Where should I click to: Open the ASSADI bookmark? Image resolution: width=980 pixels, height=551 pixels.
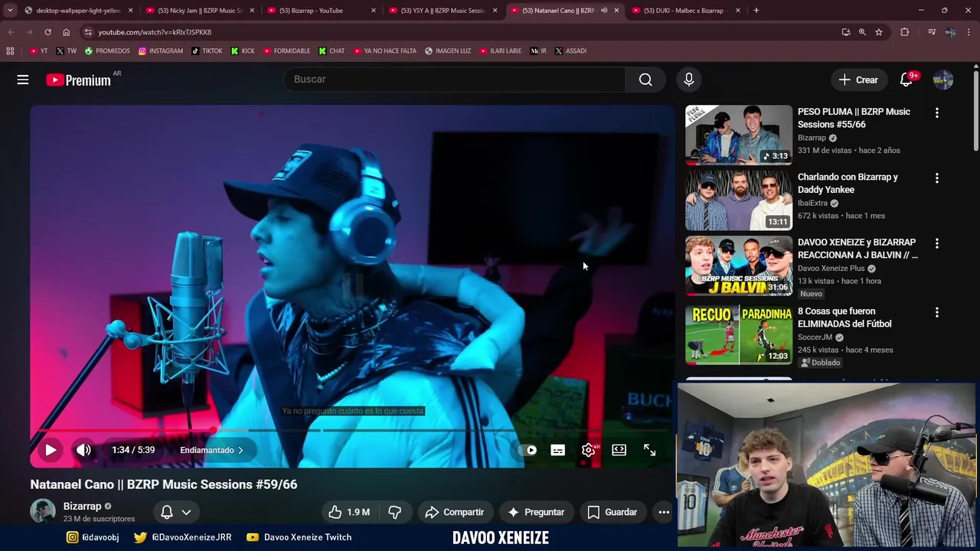click(570, 51)
